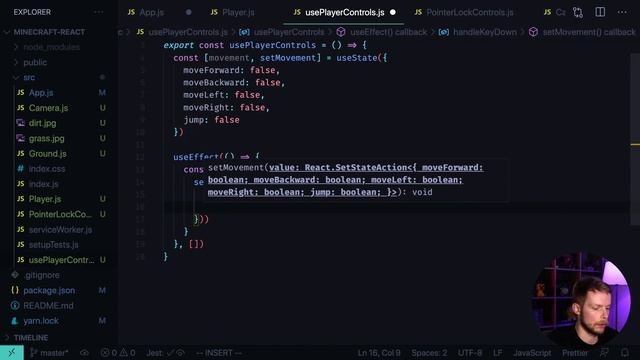The height and width of the screenshot is (360, 640).
Task: Open Ground.js in the file tree
Action: click(47, 154)
